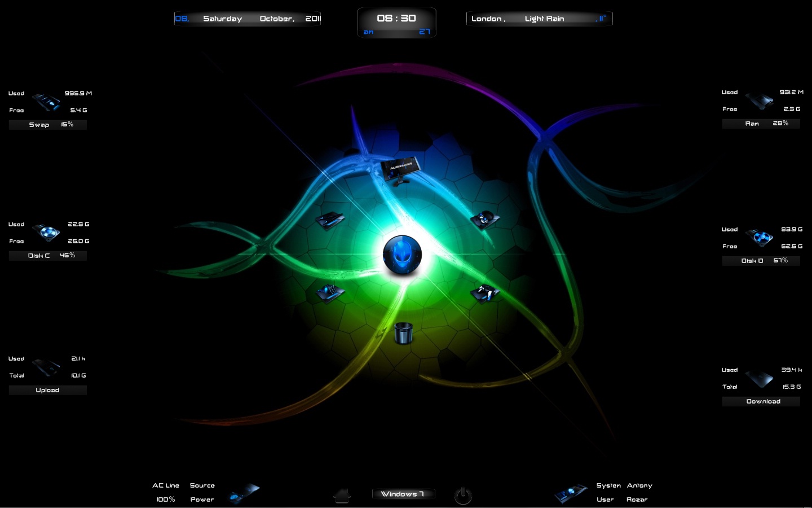The width and height of the screenshot is (812, 508).
Task: Click the Swap used value 995.9 M
Action: 78,93
